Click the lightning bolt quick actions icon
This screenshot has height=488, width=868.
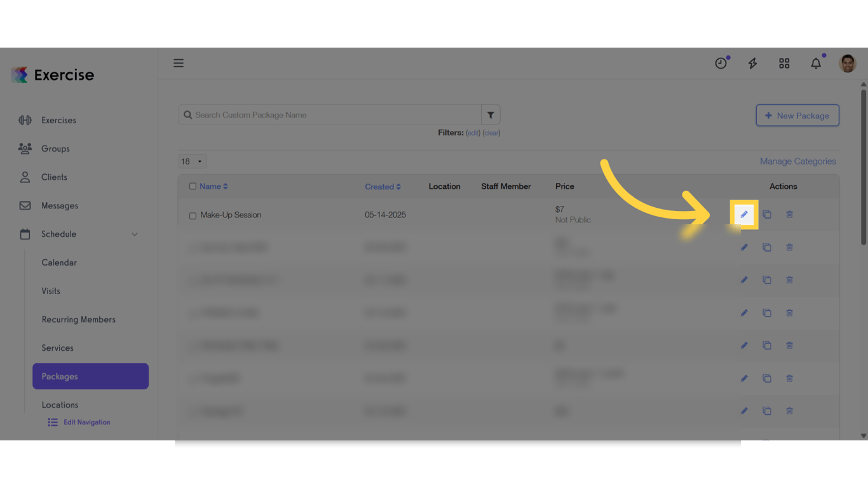tap(752, 63)
